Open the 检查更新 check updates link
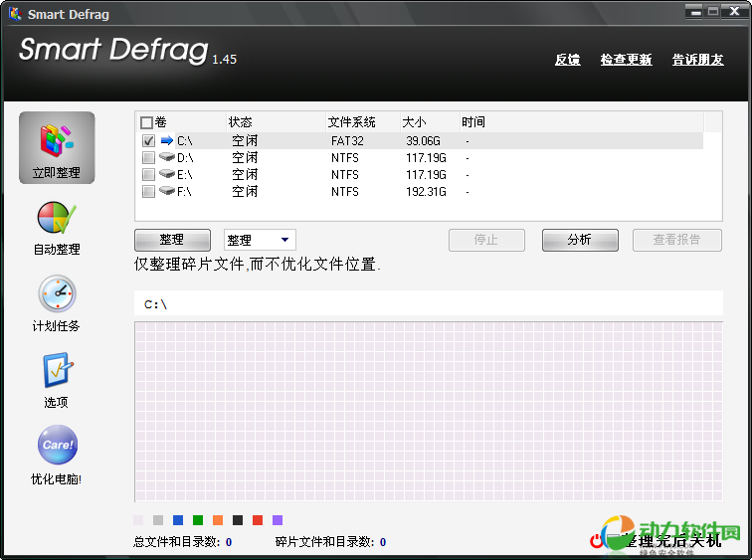The width and height of the screenshot is (752, 560). tap(626, 60)
